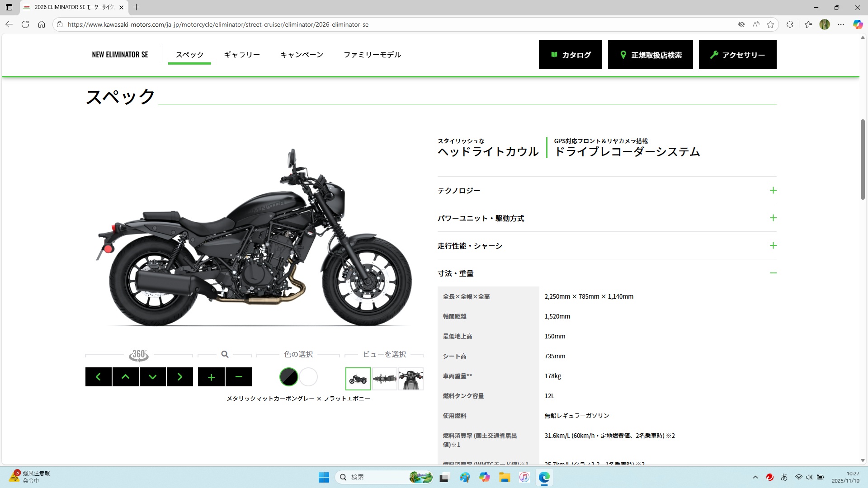Image resolution: width=868 pixels, height=488 pixels.
Task: Select the black gray color swatch
Action: [x=289, y=377]
